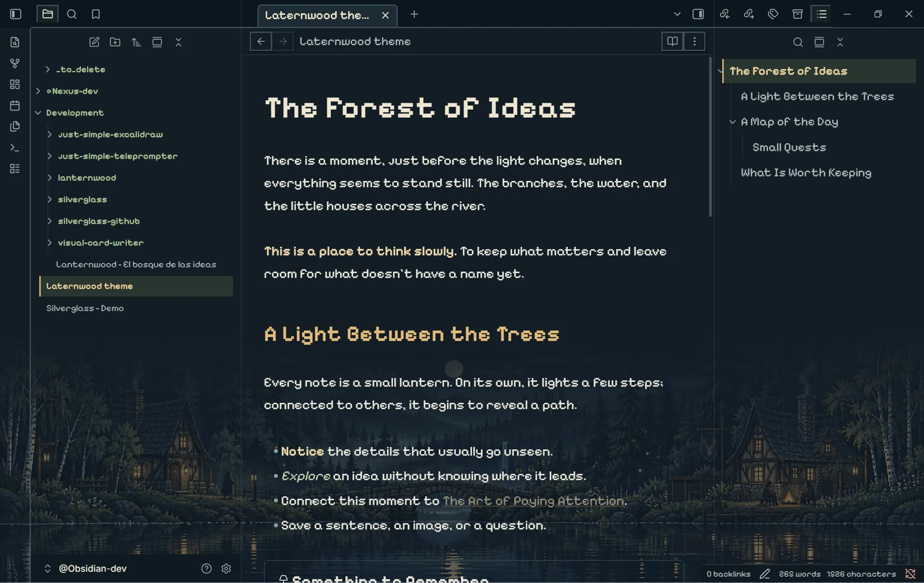Expand the _to_delete folder
This screenshot has width=924, height=583.
tap(48, 69)
